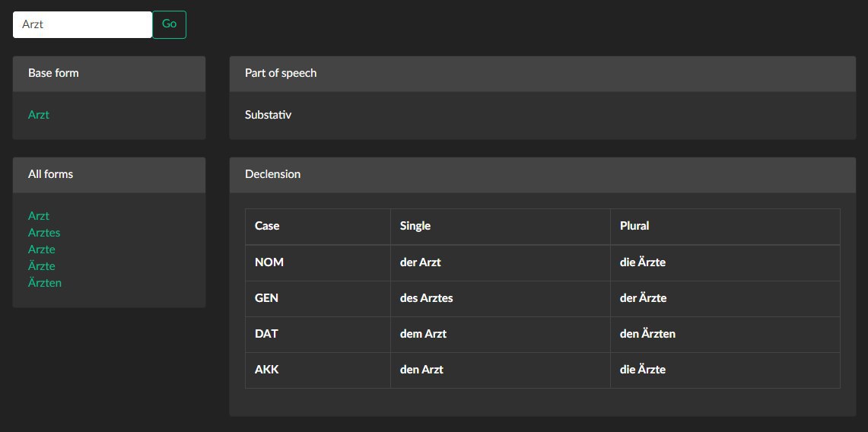Open the Ärzte form link
This screenshot has width=868, height=432.
click(x=42, y=266)
